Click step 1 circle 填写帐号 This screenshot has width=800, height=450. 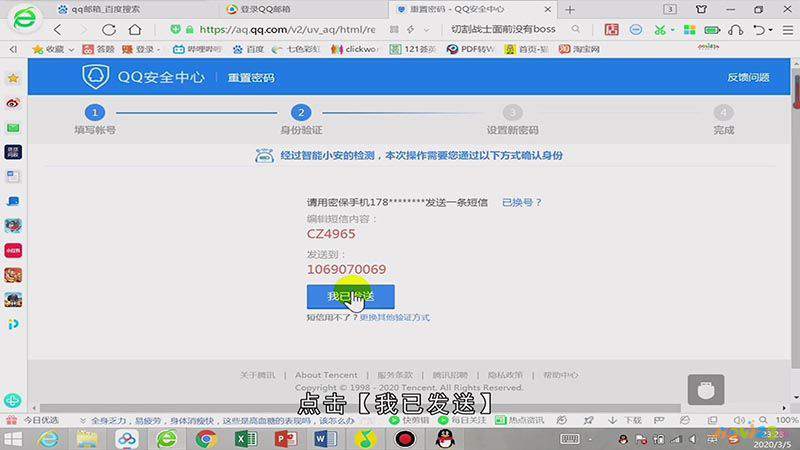tap(95, 112)
